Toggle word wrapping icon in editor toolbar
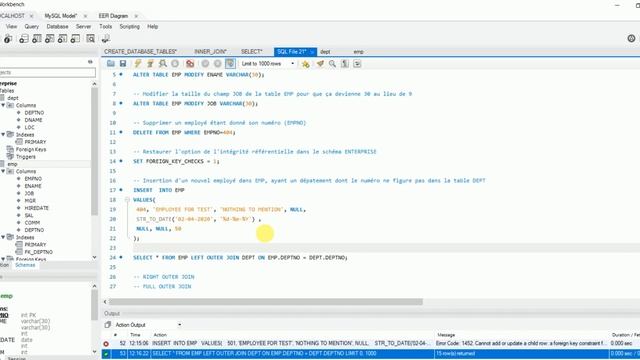 click(357, 64)
